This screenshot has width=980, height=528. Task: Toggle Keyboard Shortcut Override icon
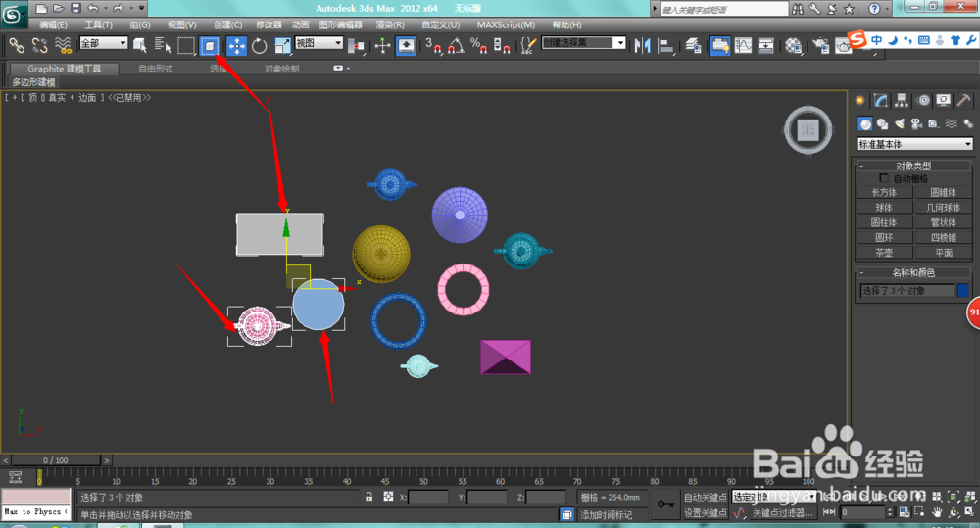click(x=407, y=46)
